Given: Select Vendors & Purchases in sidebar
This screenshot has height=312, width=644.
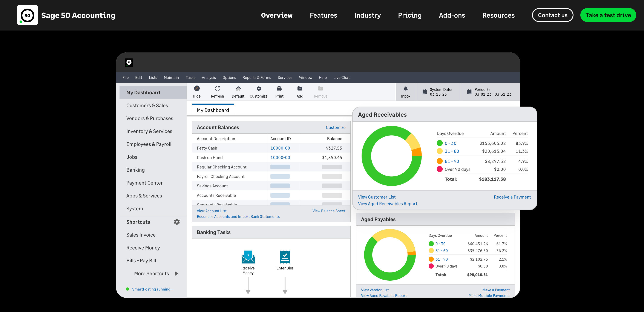Looking at the screenshot, I should 150,118.
